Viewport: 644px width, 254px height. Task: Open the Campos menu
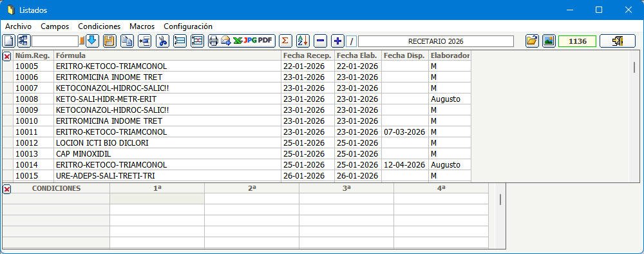point(55,26)
